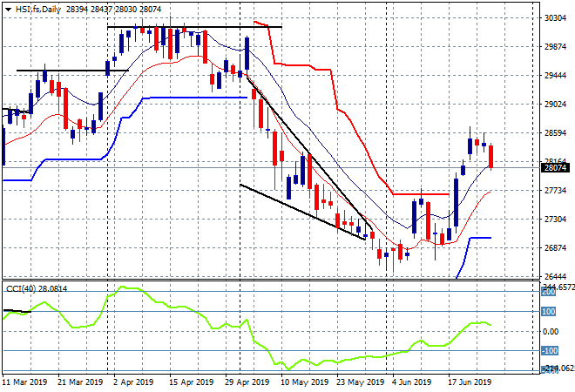Viewport: 575px width, 392px height.
Task: Select the 23 May 2019 date label
Action: [x=361, y=382]
